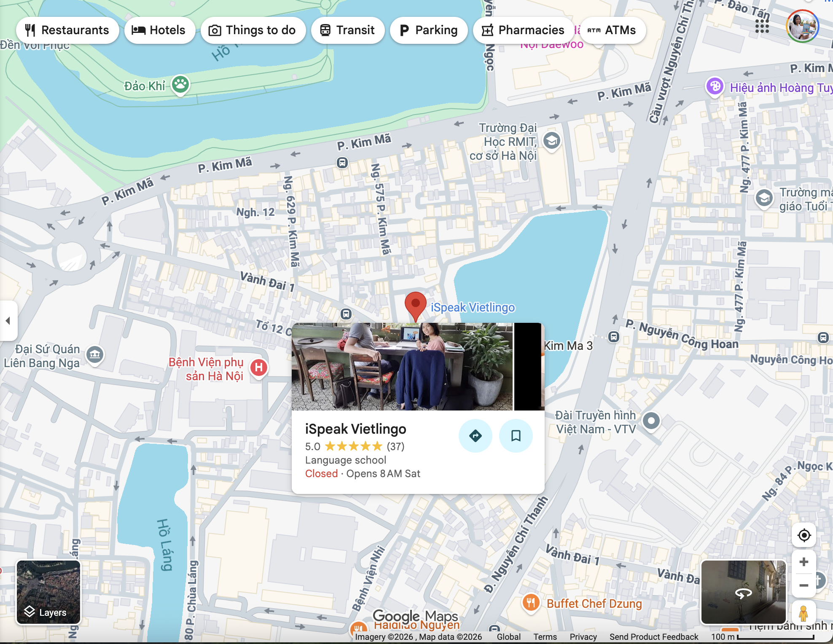Collapse the side panel with the left chevron
Screen dimensions: 833x644
tap(8, 320)
